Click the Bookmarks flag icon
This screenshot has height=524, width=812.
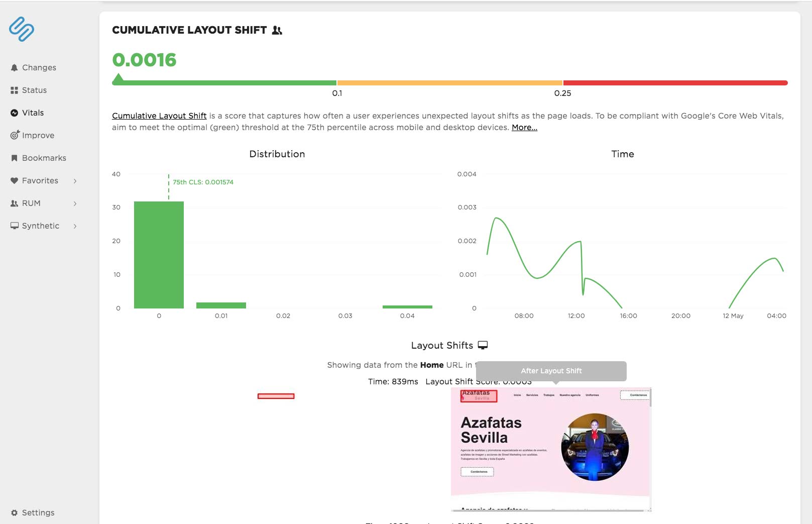click(x=14, y=158)
